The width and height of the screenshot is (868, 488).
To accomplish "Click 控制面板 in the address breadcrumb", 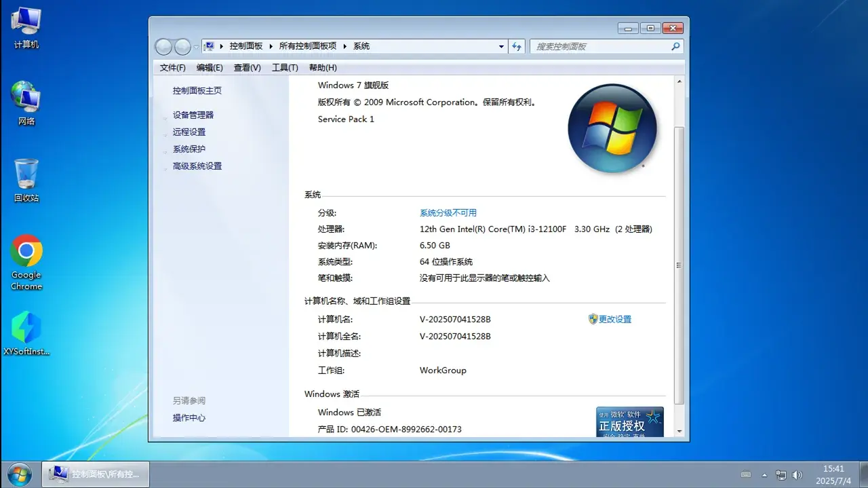I will click(246, 46).
